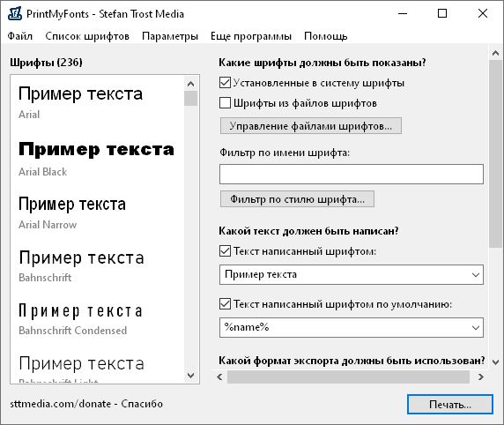504x425 pixels.
Task: Click the Шрифты (236) heading
Action: tap(46, 62)
